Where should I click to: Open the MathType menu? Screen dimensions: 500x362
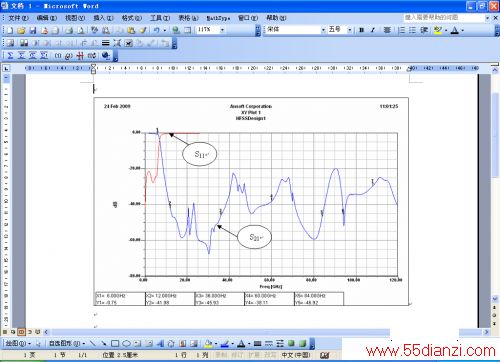point(218,18)
